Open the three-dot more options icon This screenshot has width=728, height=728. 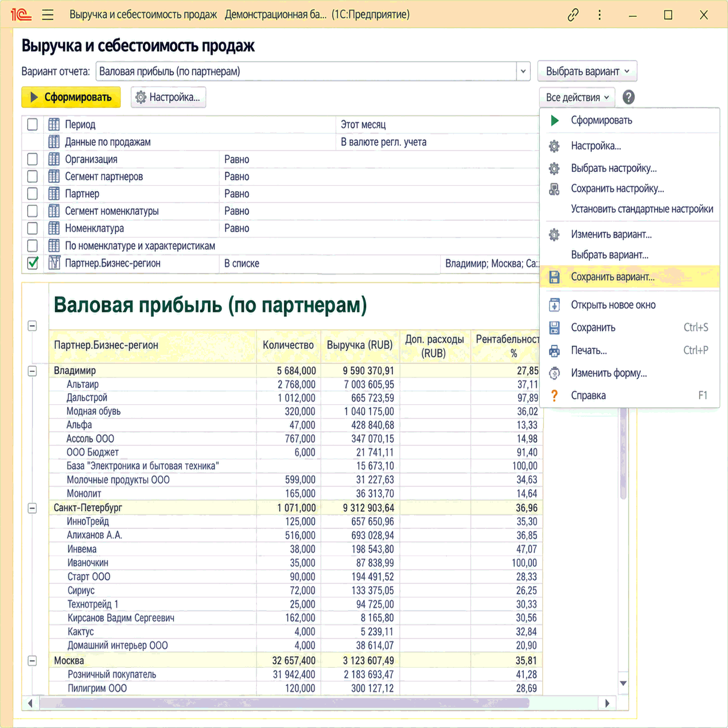[600, 15]
